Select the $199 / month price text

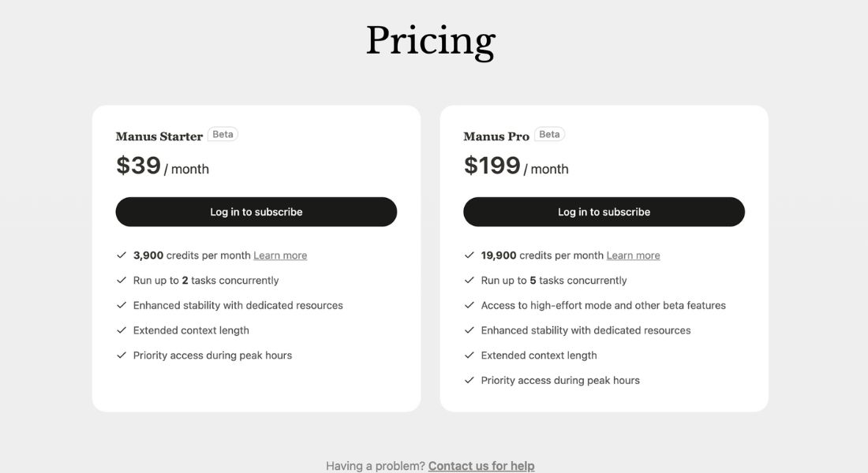tap(516, 166)
